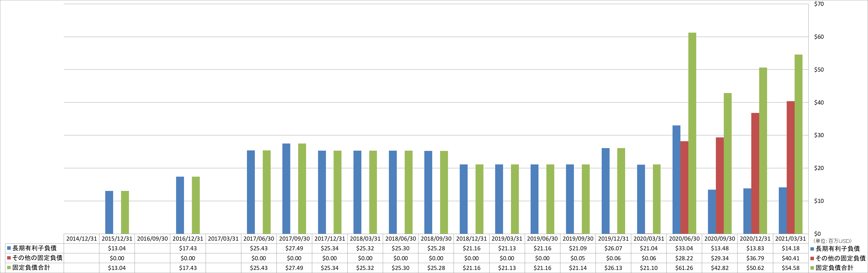The width and height of the screenshot is (868, 273).
Task: Click the $70 axis label
Action: 819,4
